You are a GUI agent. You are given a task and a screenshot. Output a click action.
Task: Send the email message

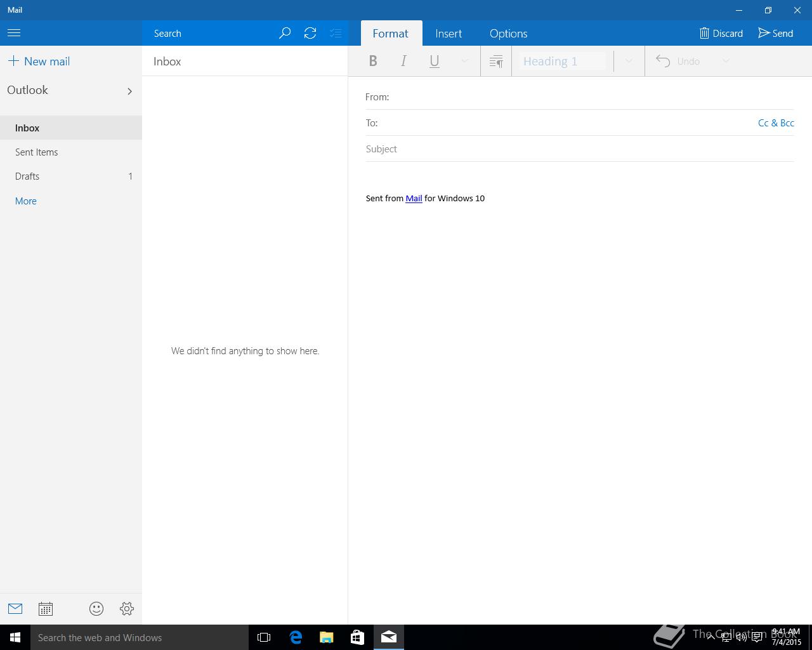point(776,33)
